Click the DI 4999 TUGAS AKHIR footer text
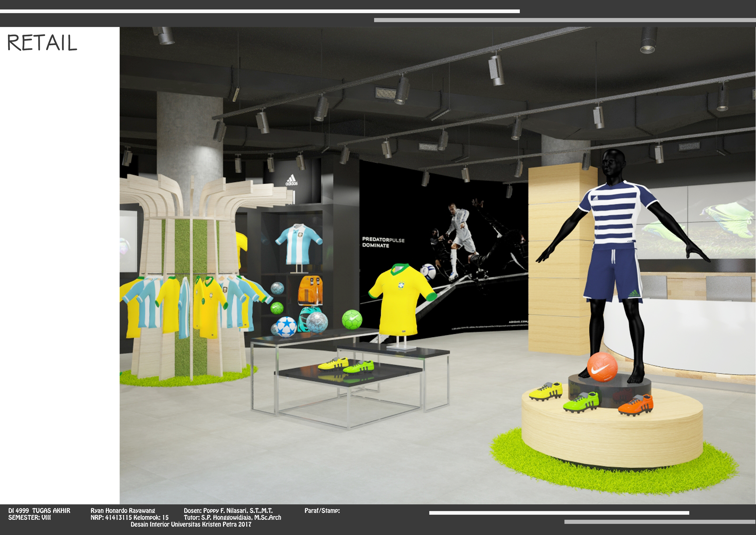 click(x=39, y=511)
